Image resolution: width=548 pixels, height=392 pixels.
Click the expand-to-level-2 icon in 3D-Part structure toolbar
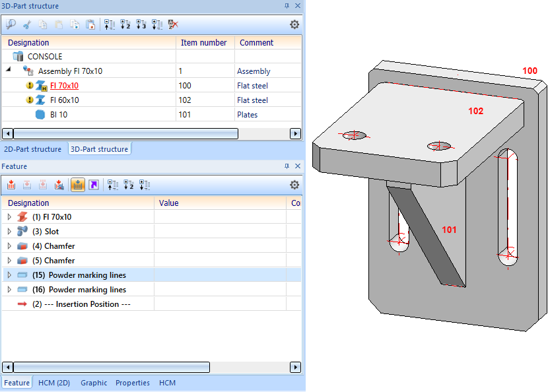tap(125, 25)
